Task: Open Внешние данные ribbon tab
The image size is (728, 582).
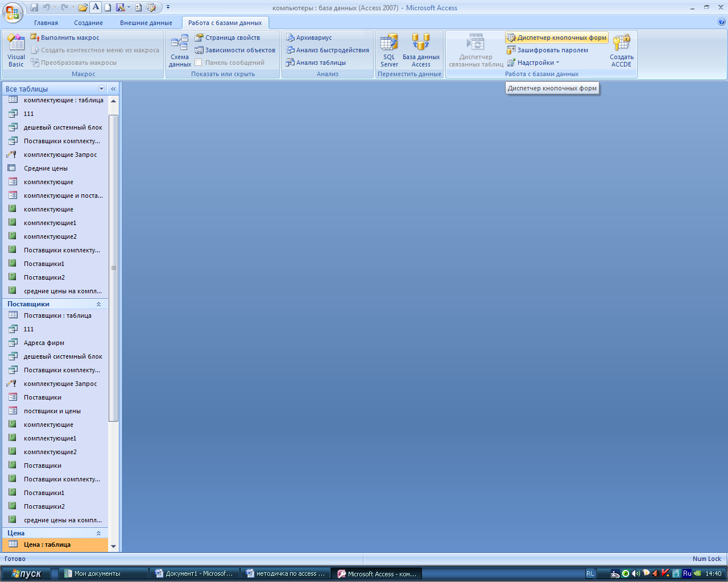Action: coord(146,23)
